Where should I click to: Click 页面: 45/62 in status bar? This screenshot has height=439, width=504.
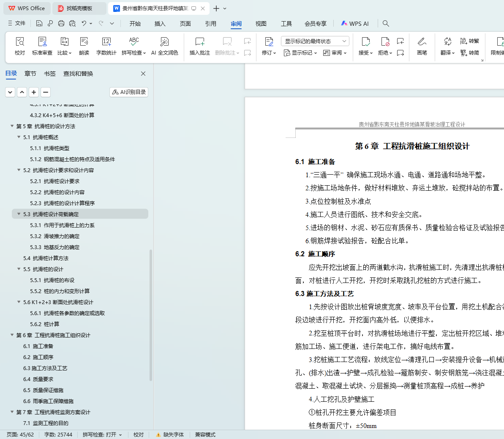pos(20,434)
